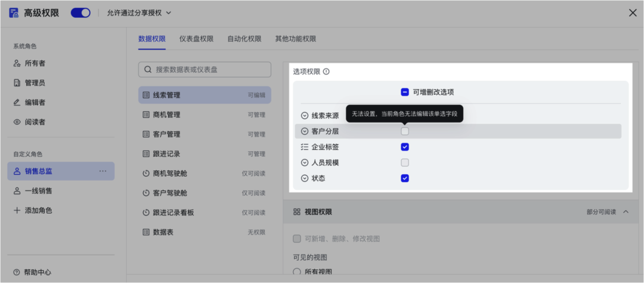Image resolution: width=644 pixels, height=283 pixels.
Task: Close the permissions dialog
Action: point(633,13)
